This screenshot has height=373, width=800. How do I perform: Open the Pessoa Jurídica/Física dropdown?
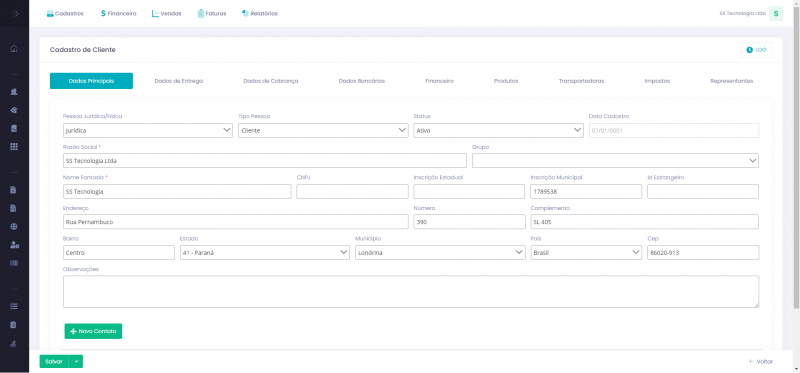[148, 131]
